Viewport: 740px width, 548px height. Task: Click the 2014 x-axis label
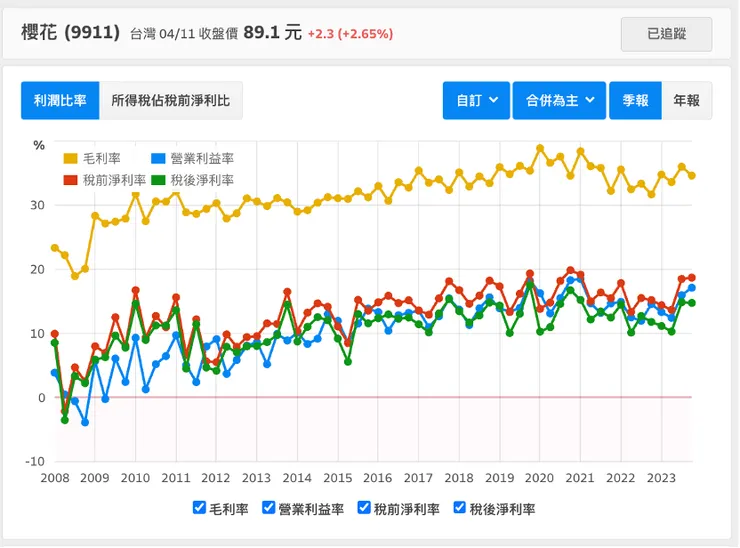click(x=297, y=478)
